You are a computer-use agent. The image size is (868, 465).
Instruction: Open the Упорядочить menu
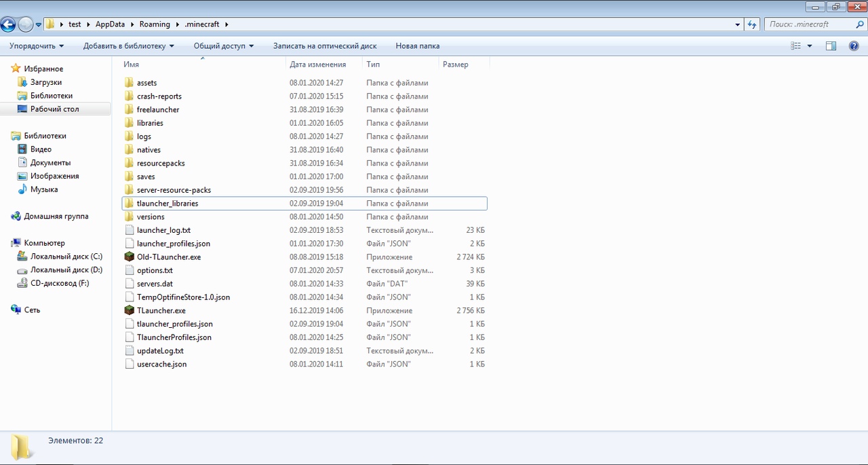click(37, 46)
